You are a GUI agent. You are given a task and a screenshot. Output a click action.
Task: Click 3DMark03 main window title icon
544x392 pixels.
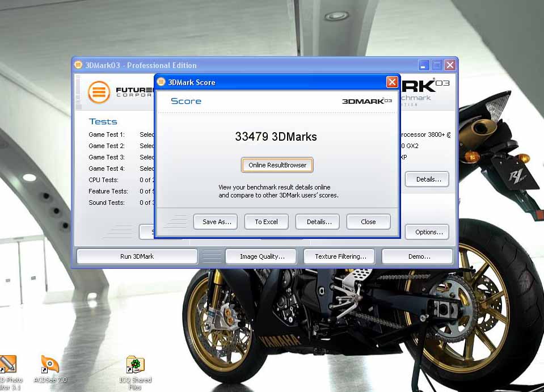pos(78,65)
